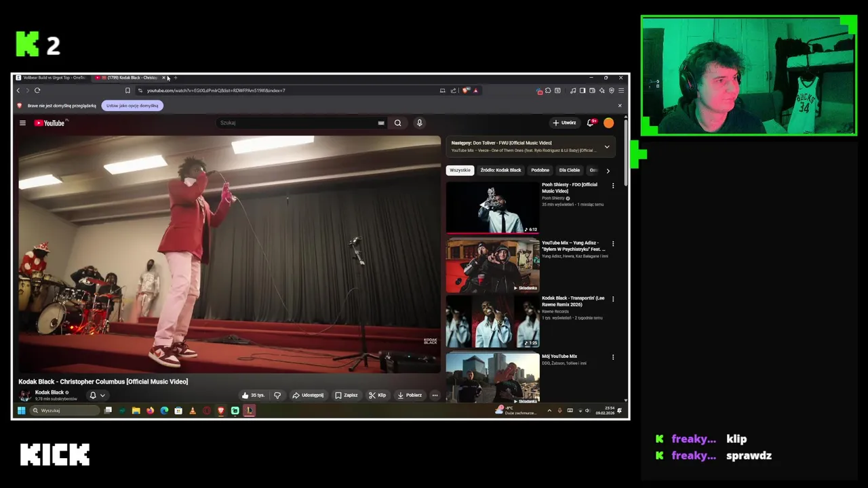Switch to the Volibear Build vs Urgot browser tab
The height and width of the screenshot is (488, 868).
(x=52, y=77)
